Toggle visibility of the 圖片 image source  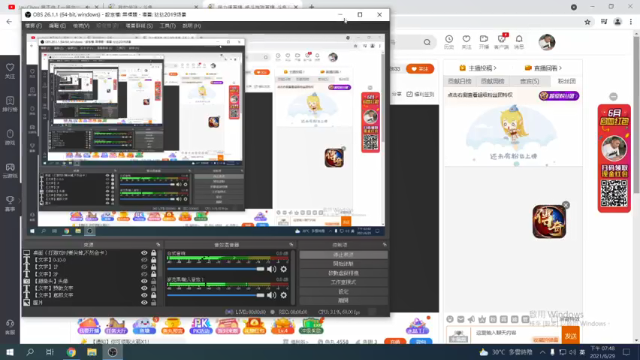(x=144, y=302)
